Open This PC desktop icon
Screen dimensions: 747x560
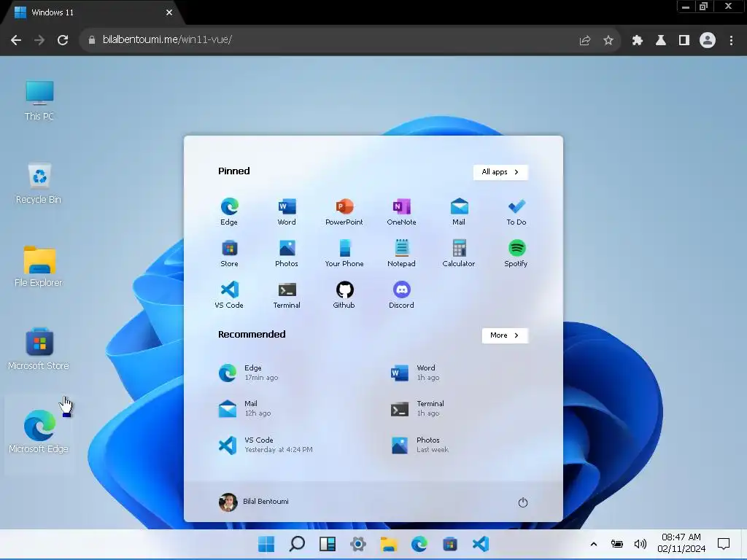point(39,100)
